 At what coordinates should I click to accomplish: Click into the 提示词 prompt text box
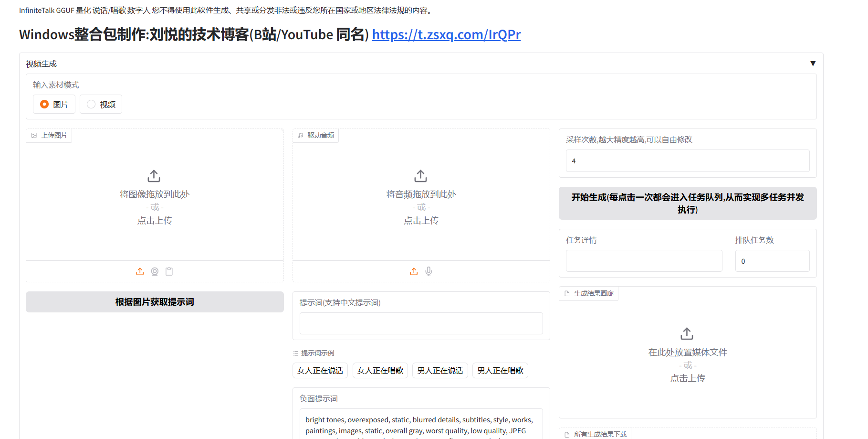point(421,323)
